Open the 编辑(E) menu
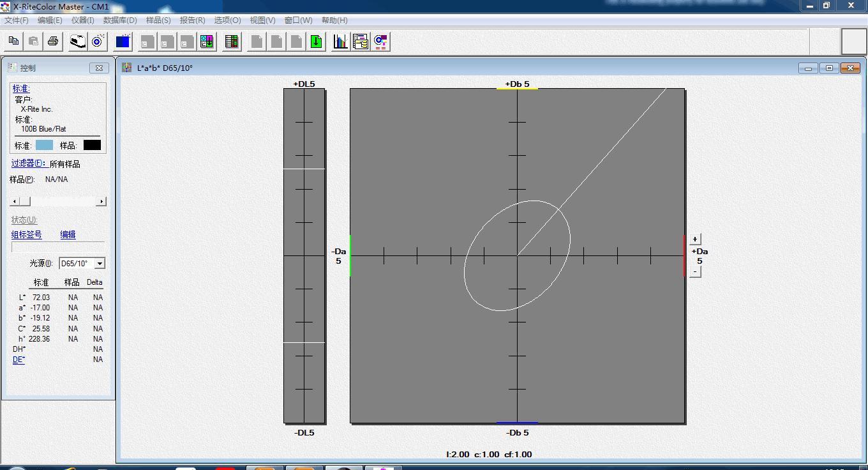Viewport: 868px width, 470px height. point(50,20)
